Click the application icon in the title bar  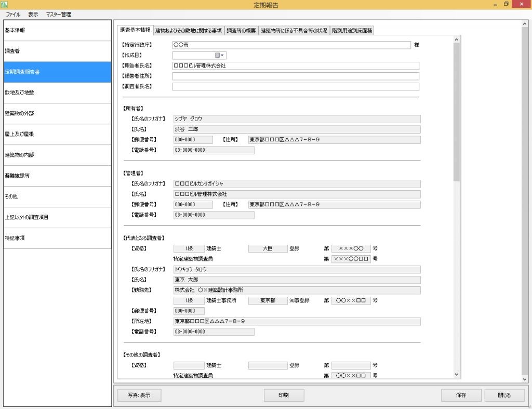click(4, 4)
